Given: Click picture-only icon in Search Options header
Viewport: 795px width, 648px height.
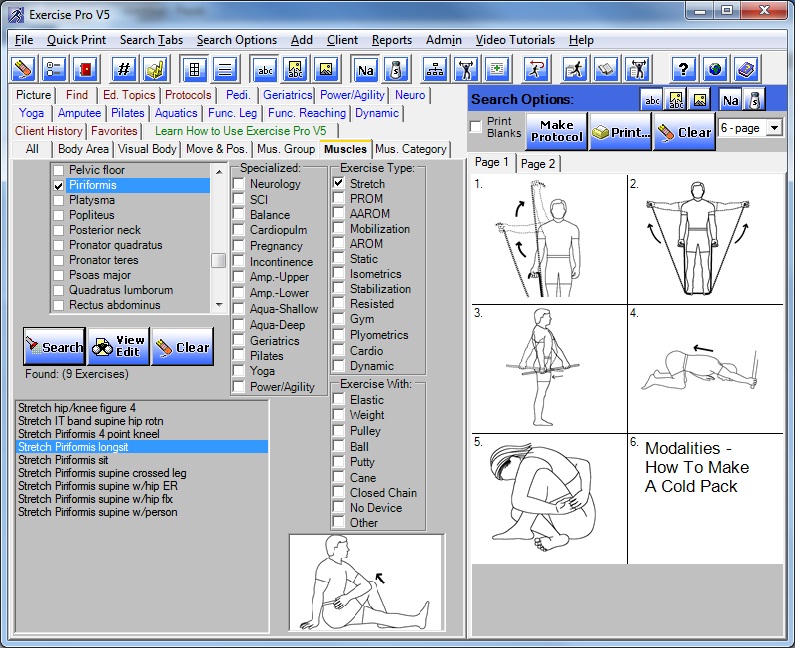Looking at the screenshot, I should pyautogui.click(x=700, y=100).
